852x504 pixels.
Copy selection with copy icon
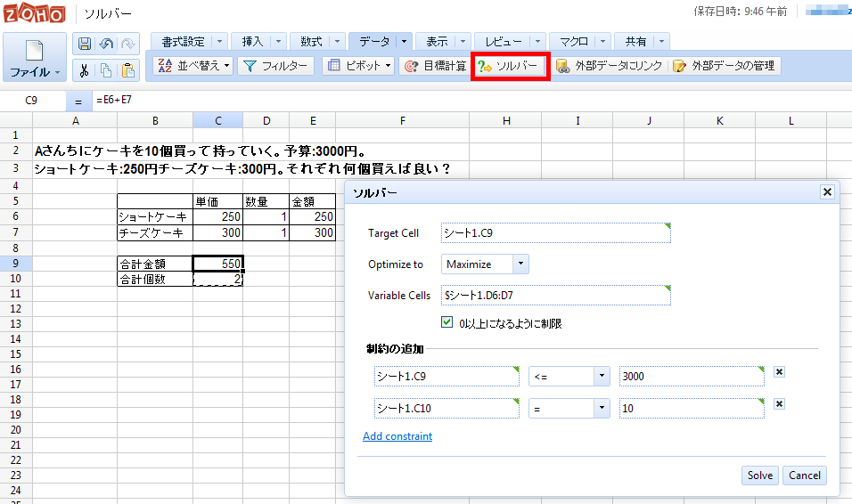click(107, 70)
